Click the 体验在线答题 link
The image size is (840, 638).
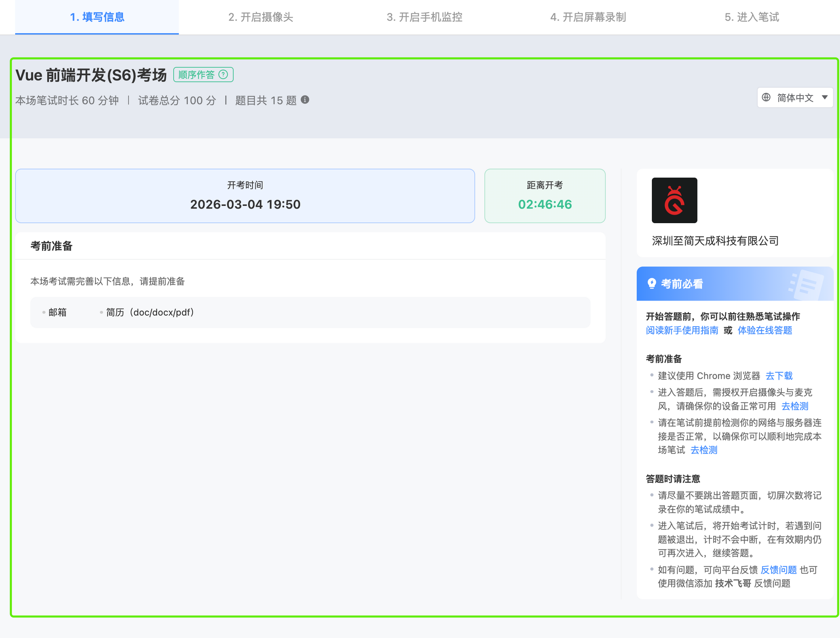pos(764,330)
